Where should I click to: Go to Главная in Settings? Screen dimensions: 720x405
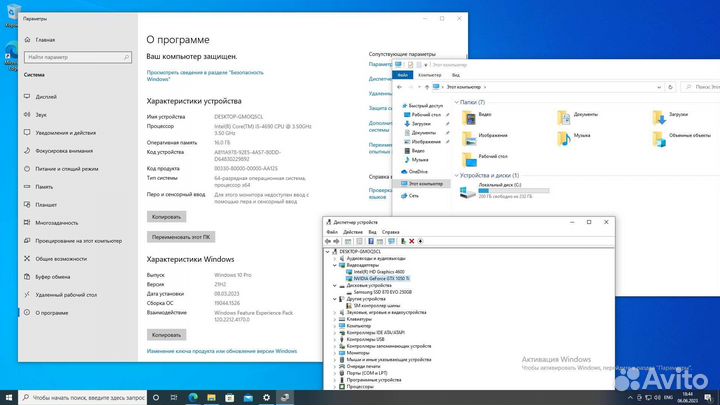[x=45, y=40]
